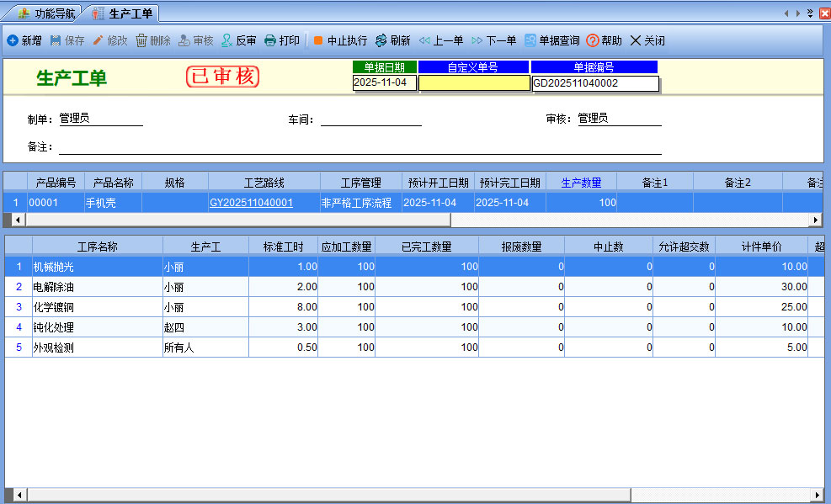
Task: Go to previous order with 上一单
Action: click(424, 40)
